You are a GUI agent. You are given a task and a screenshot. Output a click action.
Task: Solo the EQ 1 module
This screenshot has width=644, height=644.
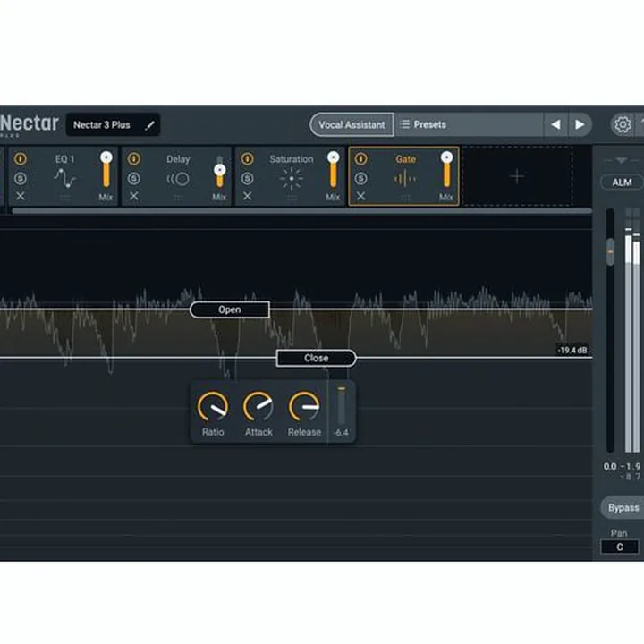pos(20,178)
